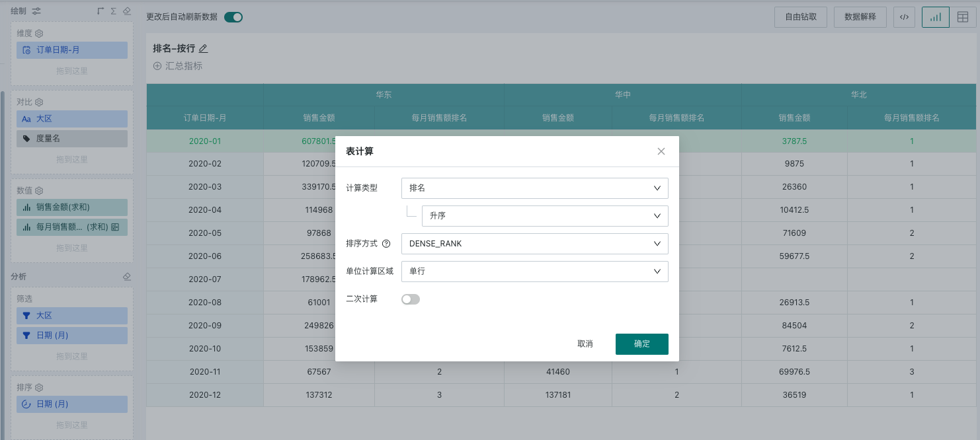Click the 自由钻取 button
Viewport: 980px width, 440px height.
[800, 17]
